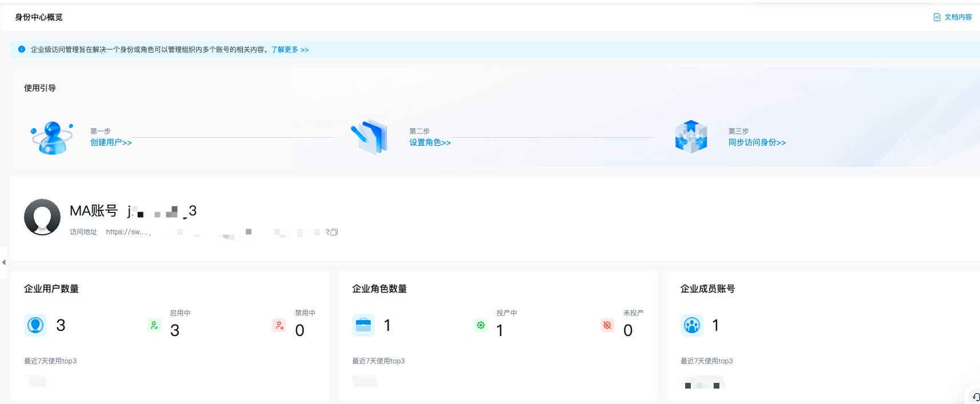Open the support headset widget at bottom right

pos(975,397)
